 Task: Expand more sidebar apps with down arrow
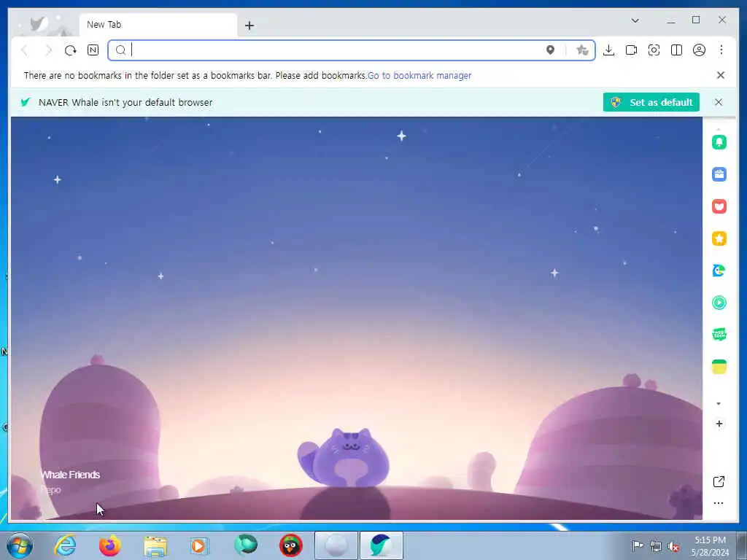pyautogui.click(x=719, y=404)
